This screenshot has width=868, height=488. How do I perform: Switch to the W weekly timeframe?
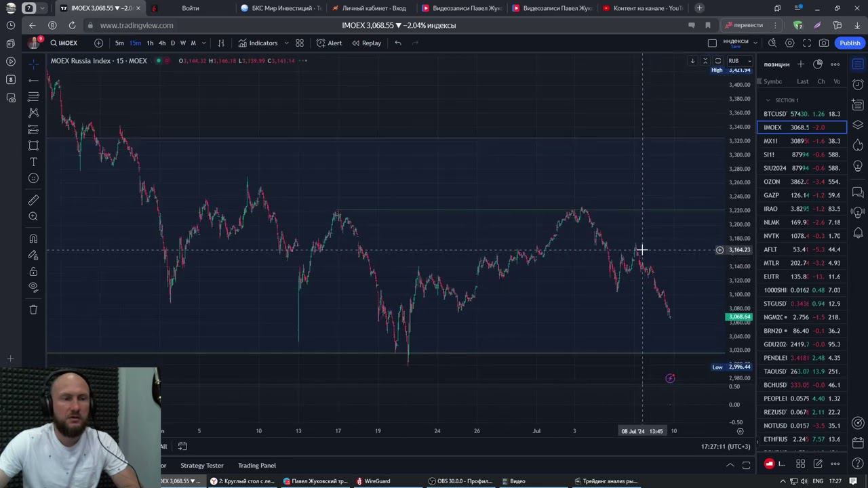pyautogui.click(x=182, y=43)
